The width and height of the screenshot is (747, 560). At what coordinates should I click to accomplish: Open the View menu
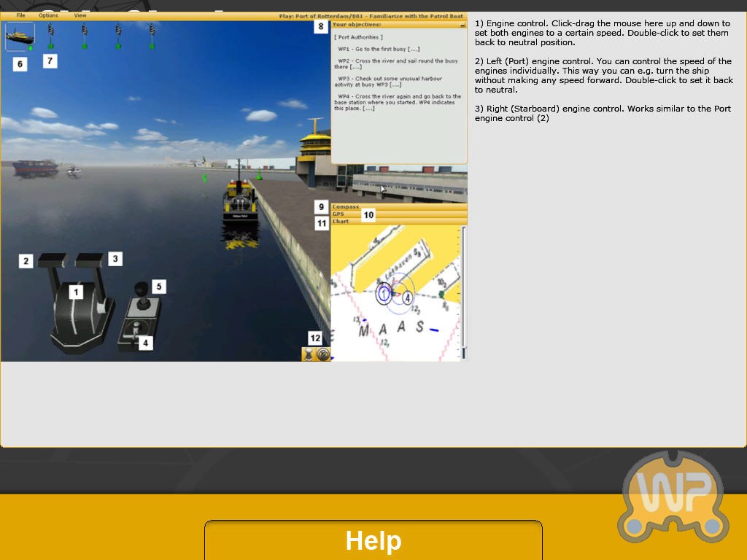click(x=80, y=15)
